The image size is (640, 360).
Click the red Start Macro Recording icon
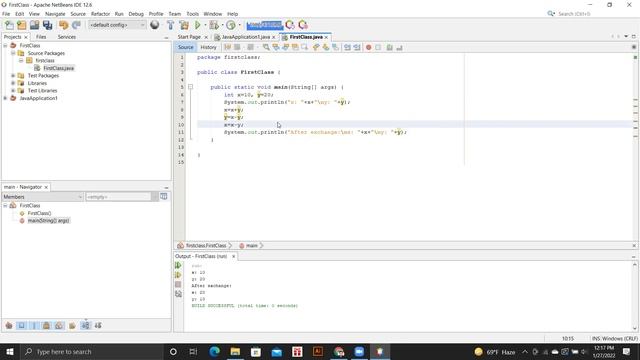(369, 47)
